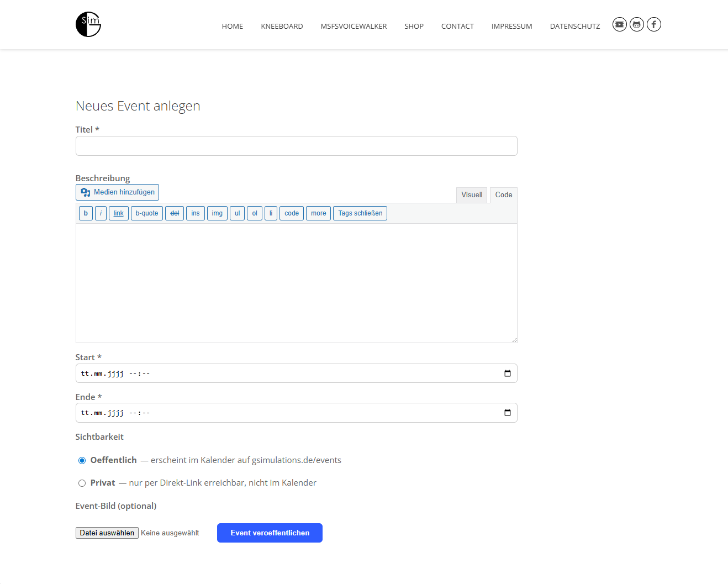Open the Ende date calendar picker

tap(507, 413)
